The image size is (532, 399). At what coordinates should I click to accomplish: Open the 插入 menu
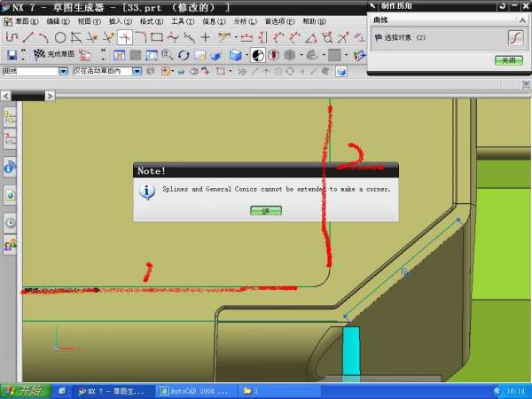click(117, 20)
